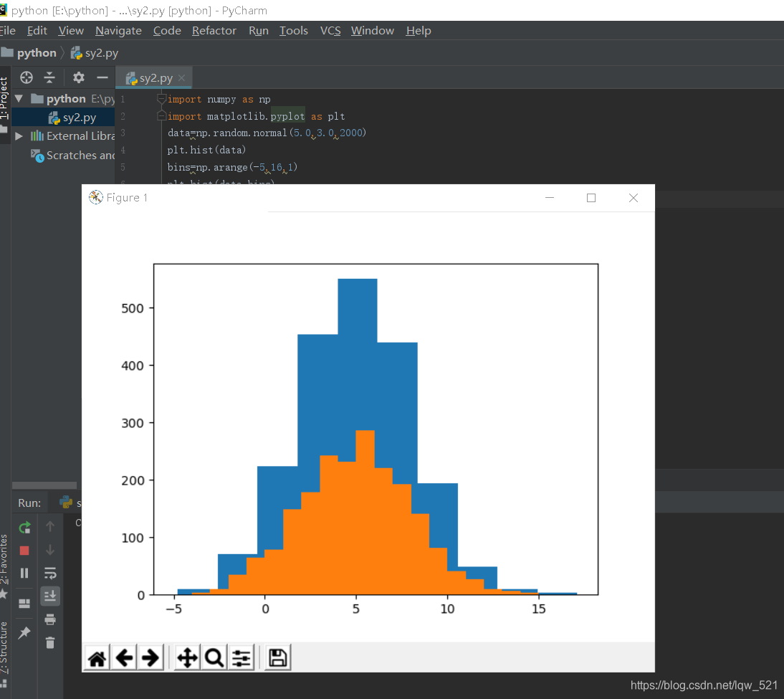Image resolution: width=784 pixels, height=699 pixels.
Task: Save the figure with disk icon
Action: tap(277, 657)
